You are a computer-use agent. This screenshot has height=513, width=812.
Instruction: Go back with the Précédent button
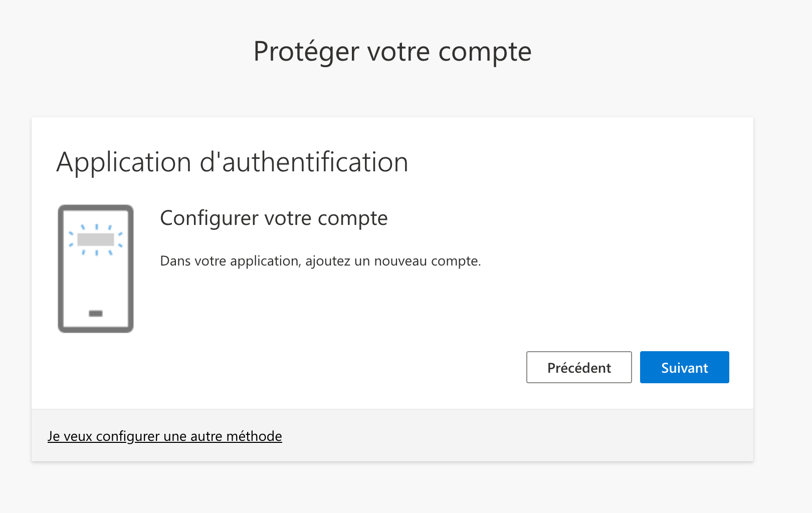tap(579, 367)
